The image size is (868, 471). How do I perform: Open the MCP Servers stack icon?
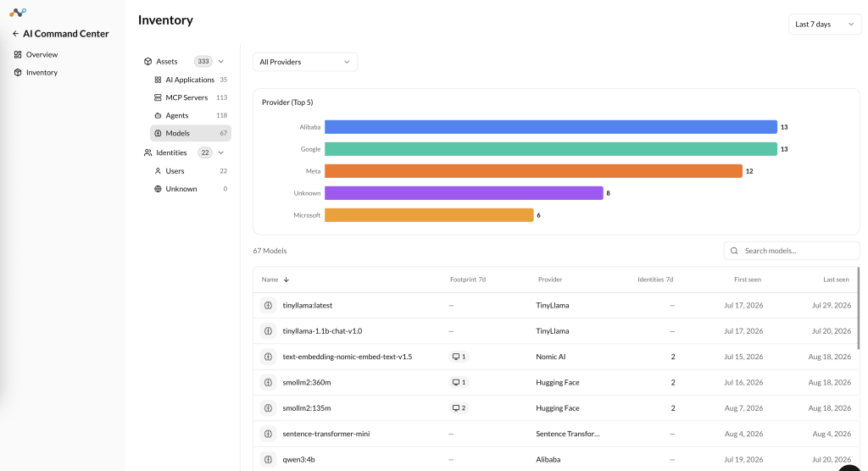(x=158, y=97)
